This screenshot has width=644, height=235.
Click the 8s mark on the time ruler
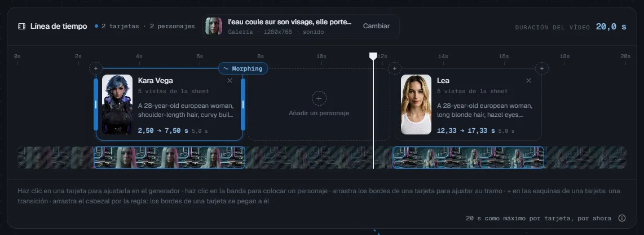click(261, 56)
